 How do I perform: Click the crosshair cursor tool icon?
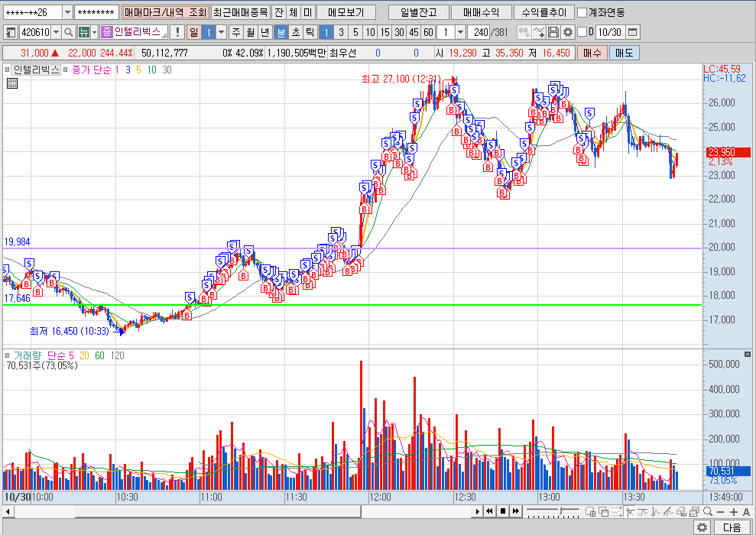(x=629, y=511)
